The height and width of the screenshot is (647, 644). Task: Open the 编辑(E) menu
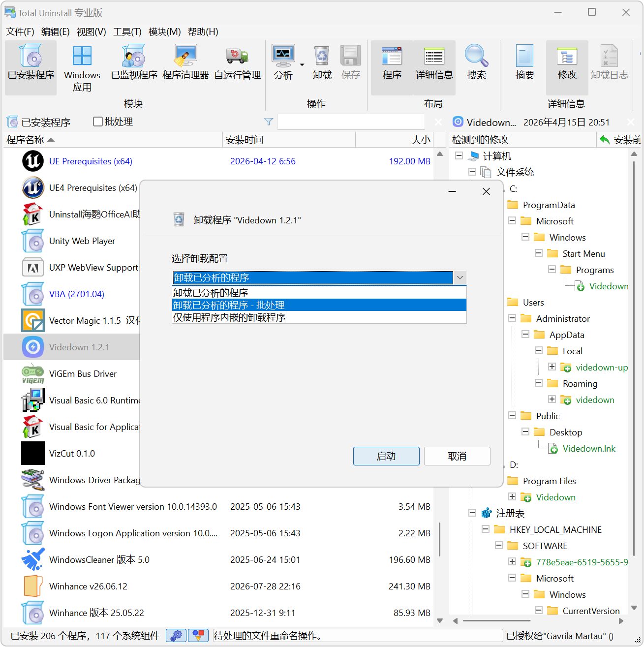(56, 31)
